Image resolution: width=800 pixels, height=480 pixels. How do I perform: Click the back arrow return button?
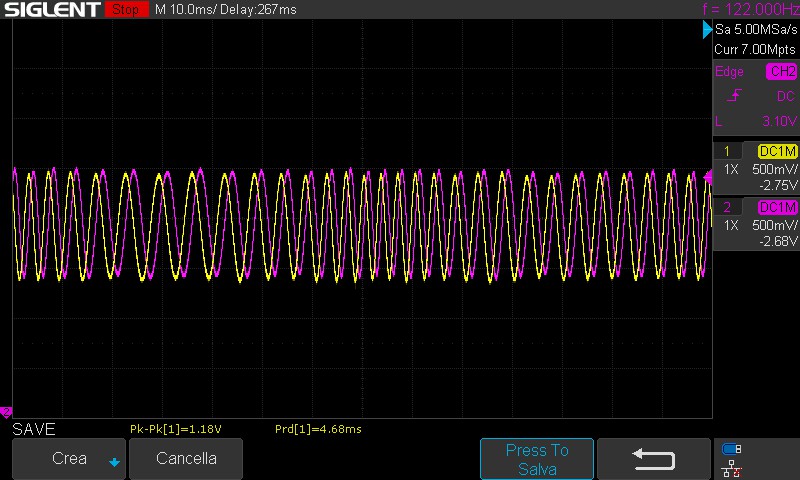pyautogui.click(x=653, y=458)
